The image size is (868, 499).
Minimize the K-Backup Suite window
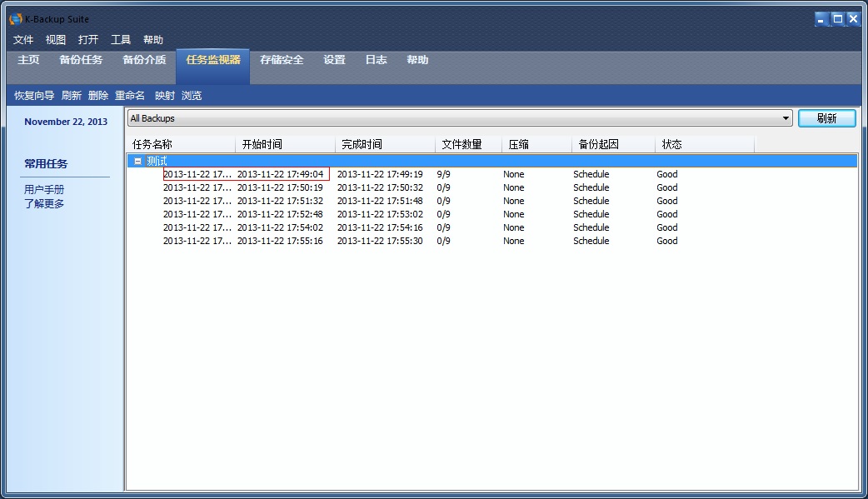[821, 19]
